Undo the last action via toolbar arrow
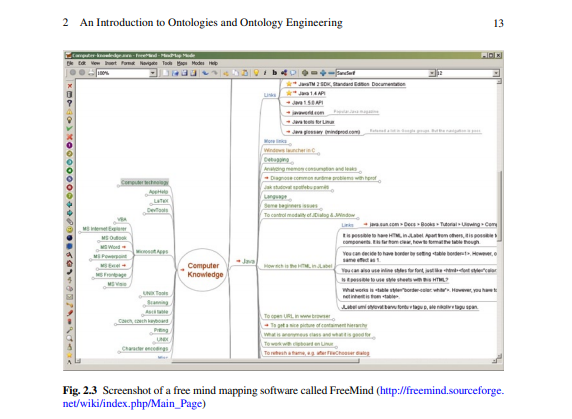 coord(205,73)
